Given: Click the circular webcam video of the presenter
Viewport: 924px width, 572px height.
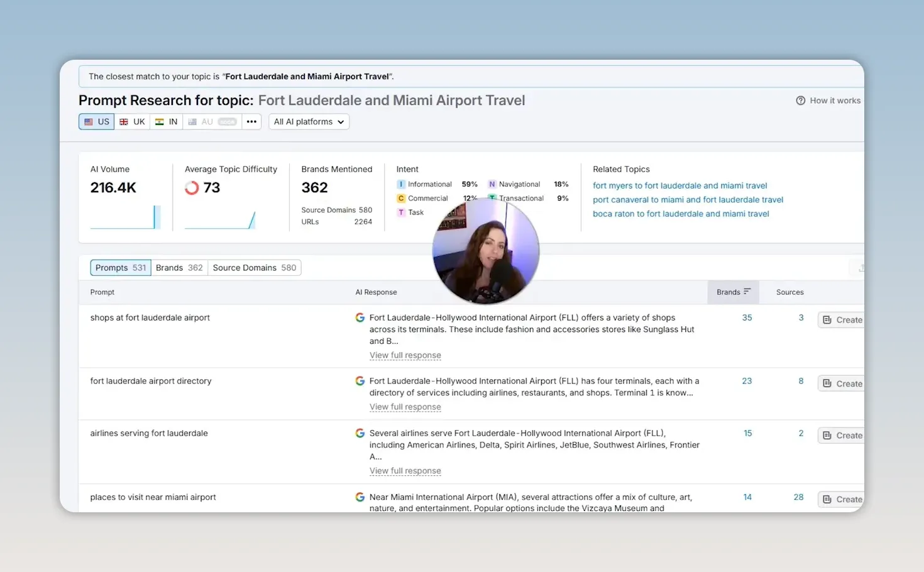Looking at the screenshot, I should coord(486,251).
